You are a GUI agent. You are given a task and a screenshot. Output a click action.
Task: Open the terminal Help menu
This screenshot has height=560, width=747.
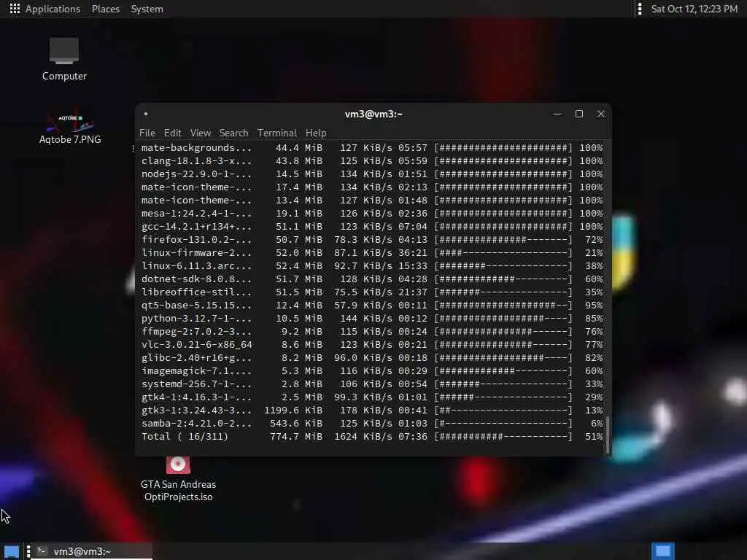(316, 133)
